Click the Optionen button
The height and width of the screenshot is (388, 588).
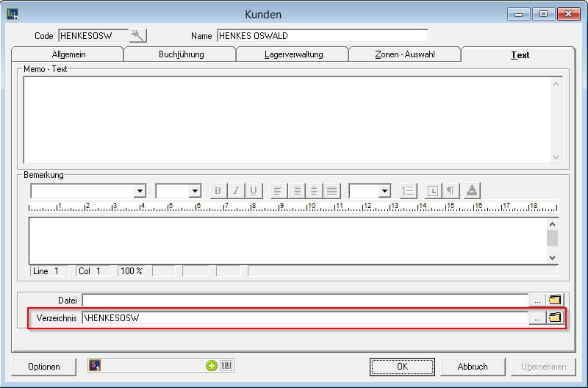44,367
